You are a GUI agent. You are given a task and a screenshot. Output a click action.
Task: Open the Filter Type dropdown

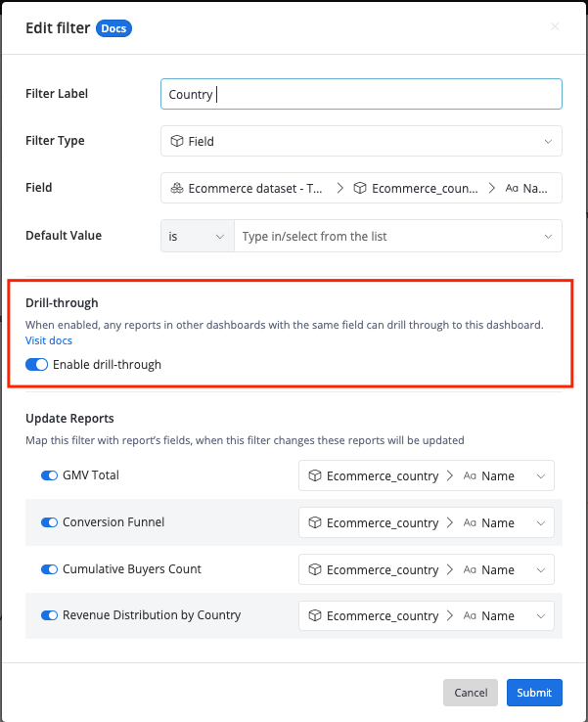[x=361, y=141]
